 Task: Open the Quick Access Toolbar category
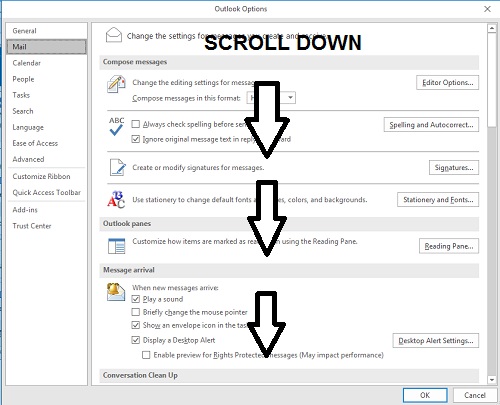click(46, 192)
